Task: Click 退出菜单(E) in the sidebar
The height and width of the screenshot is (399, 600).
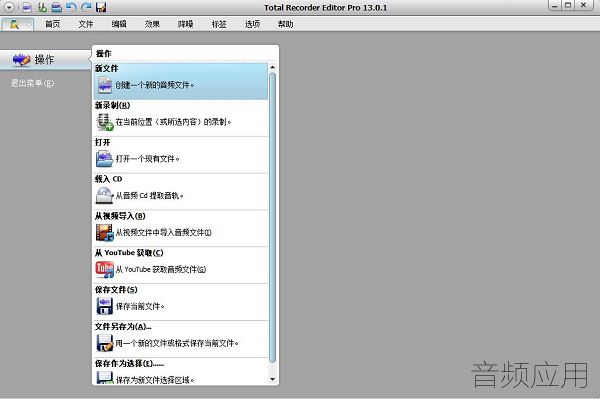Action: 33,83
